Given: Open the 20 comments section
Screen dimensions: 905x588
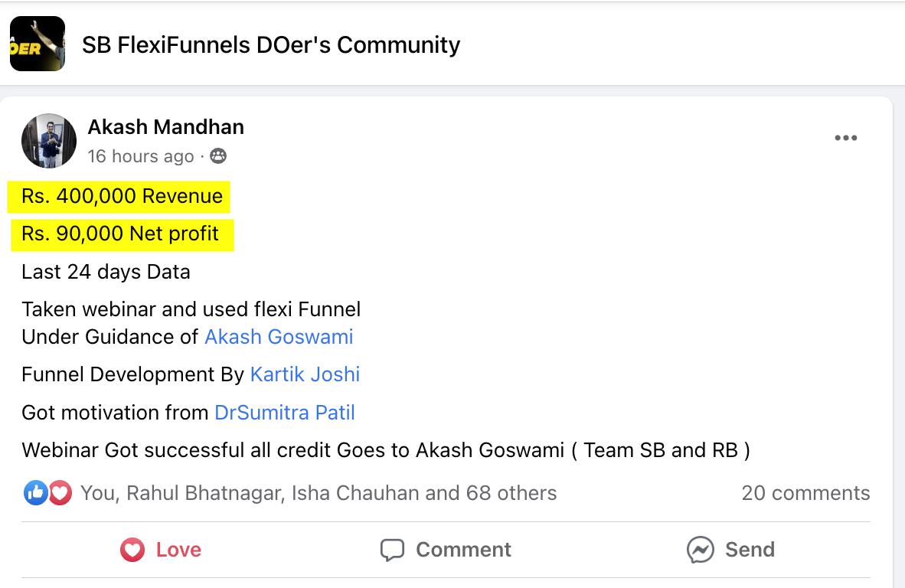Looking at the screenshot, I should click(x=805, y=492).
